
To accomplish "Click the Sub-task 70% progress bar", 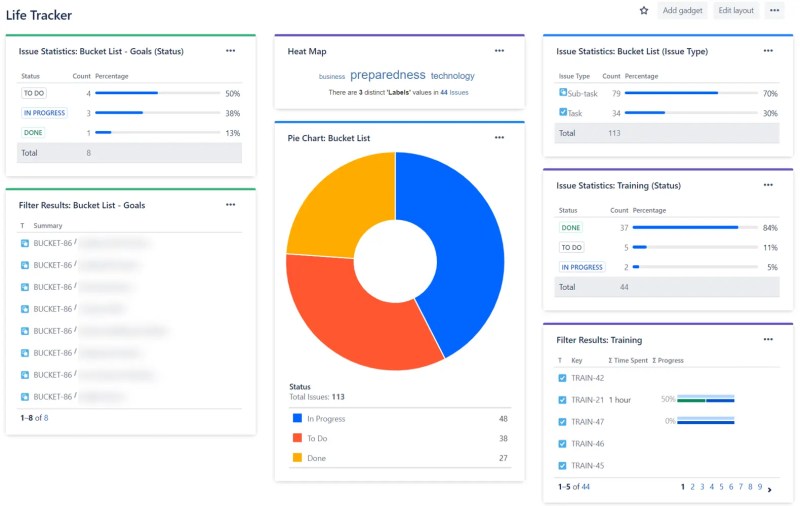I will click(691, 93).
